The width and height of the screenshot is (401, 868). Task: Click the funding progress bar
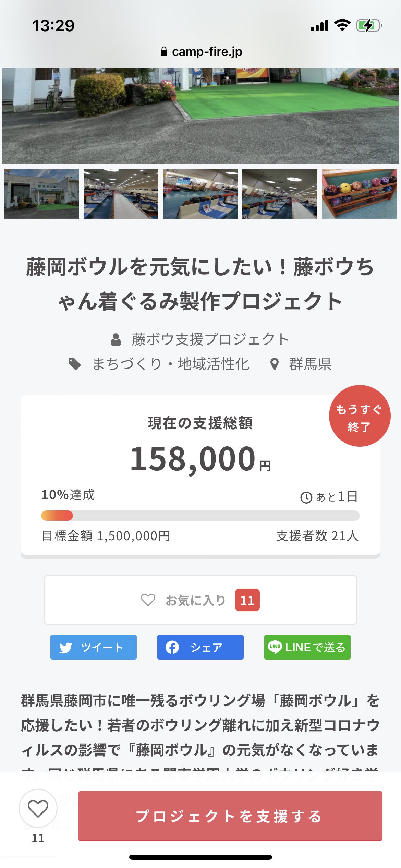(200, 516)
